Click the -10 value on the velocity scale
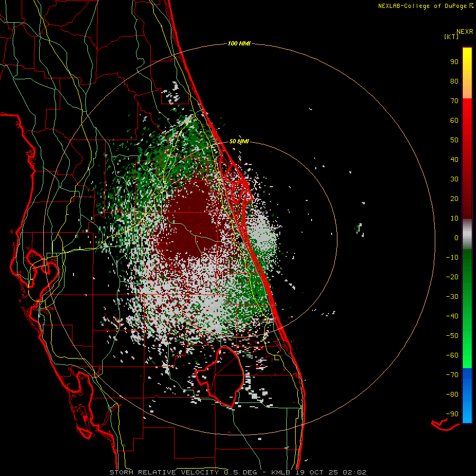476x476 pixels. [452, 258]
